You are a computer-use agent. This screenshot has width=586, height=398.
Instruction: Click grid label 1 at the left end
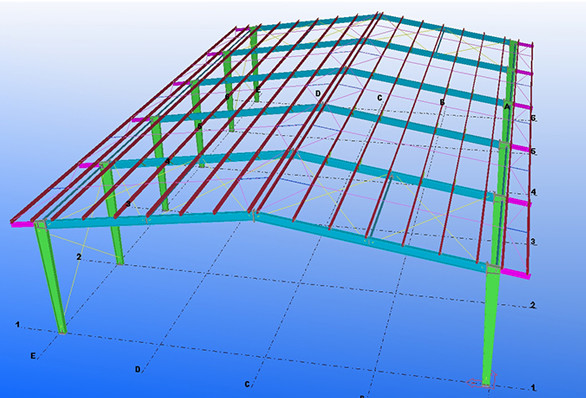click(x=17, y=324)
